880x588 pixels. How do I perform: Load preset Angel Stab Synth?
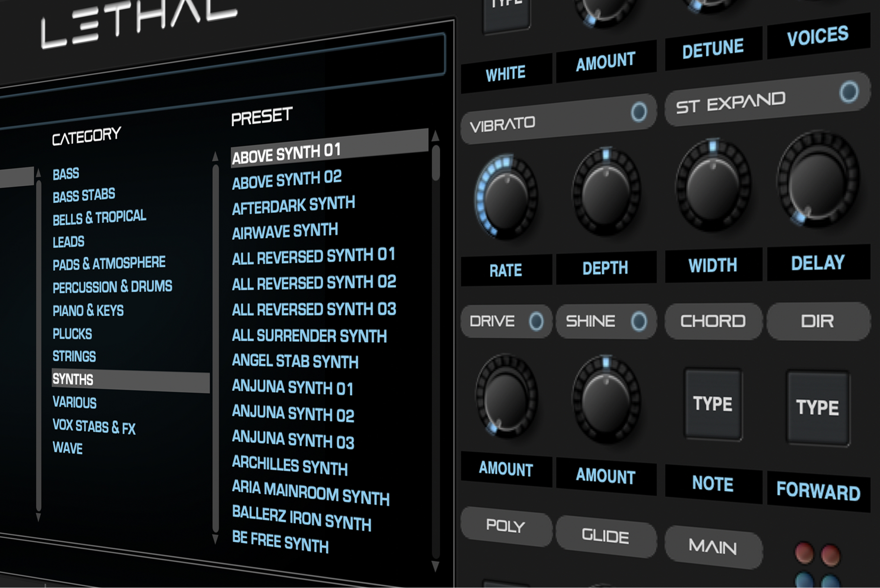[295, 361]
